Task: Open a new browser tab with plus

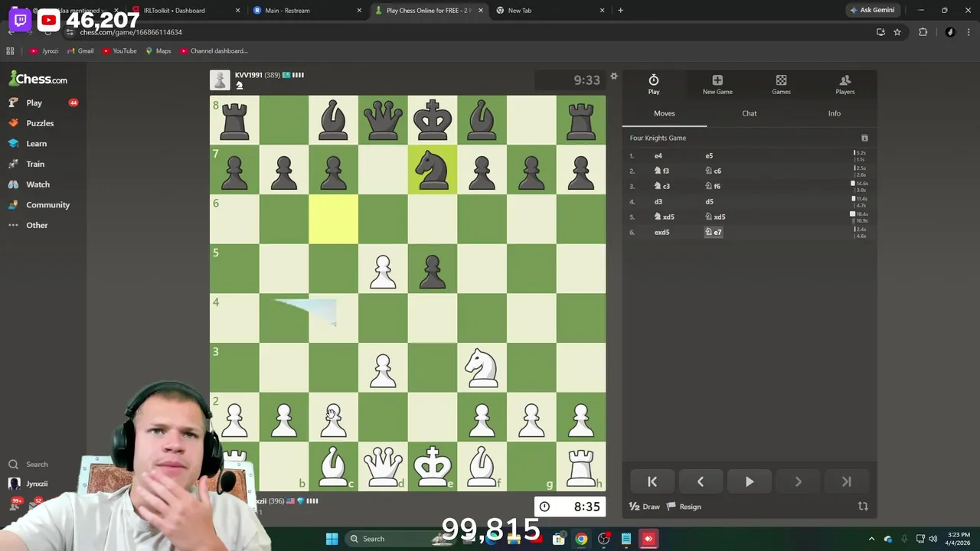Action: (x=620, y=10)
